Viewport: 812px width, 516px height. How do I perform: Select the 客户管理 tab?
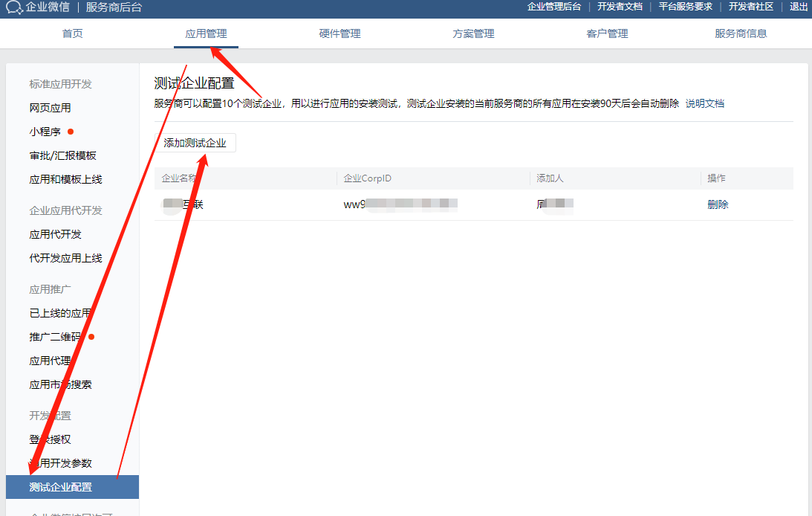click(x=607, y=33)
